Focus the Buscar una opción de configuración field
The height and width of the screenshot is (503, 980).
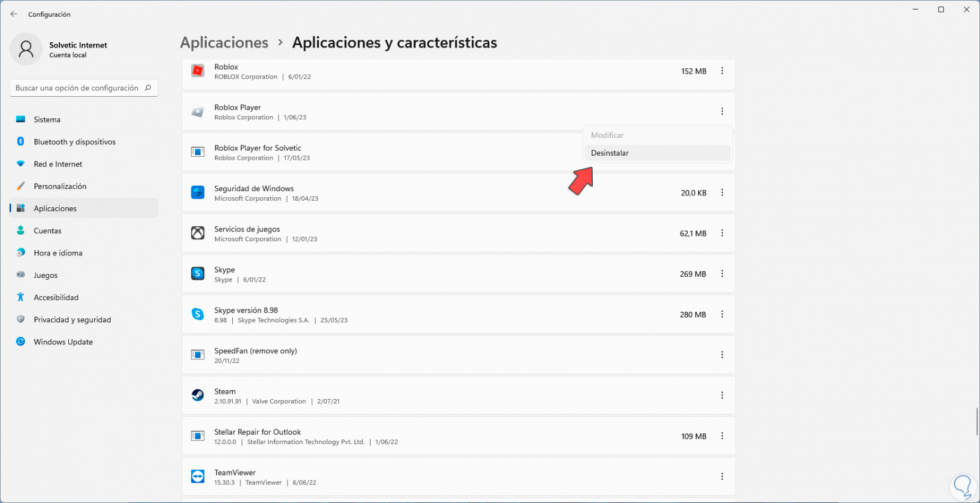pos(77,88)
